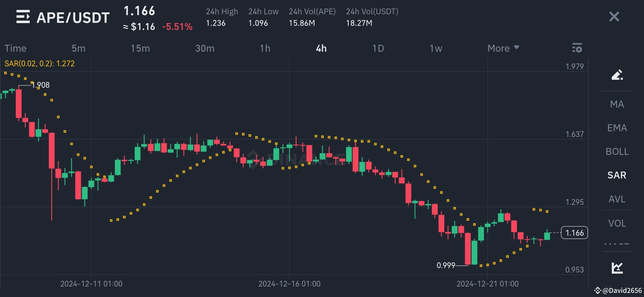Image resolution: width=644 pixels, height=297 pixels.
Task: Collapse the More menu chevron
Action: coord(516,48)
